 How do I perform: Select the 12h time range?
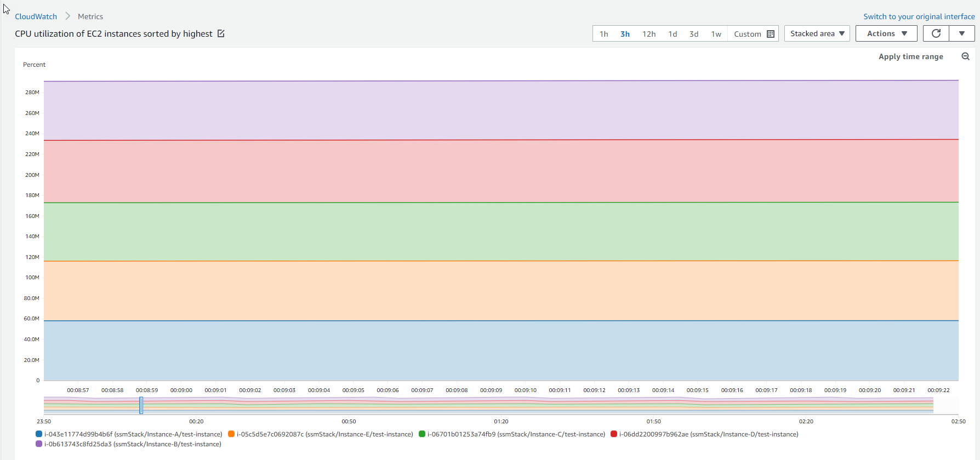(x=649, y=34)
